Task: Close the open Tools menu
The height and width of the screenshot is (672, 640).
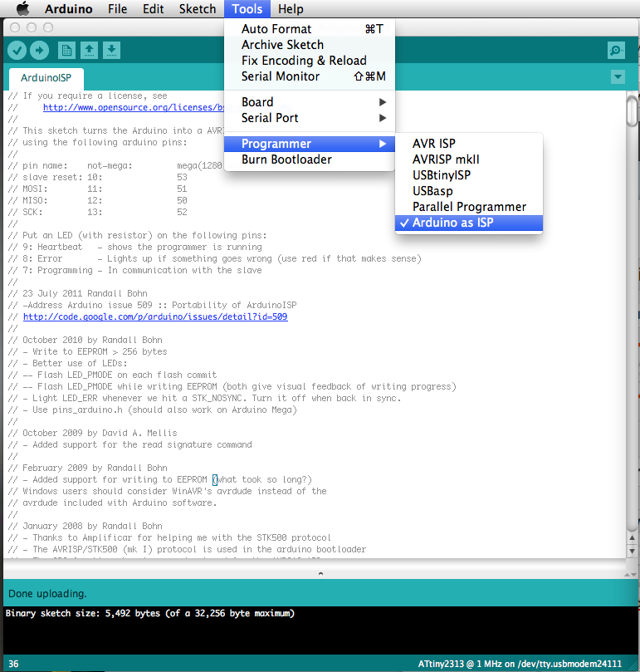Action: (x=247, y=8)
